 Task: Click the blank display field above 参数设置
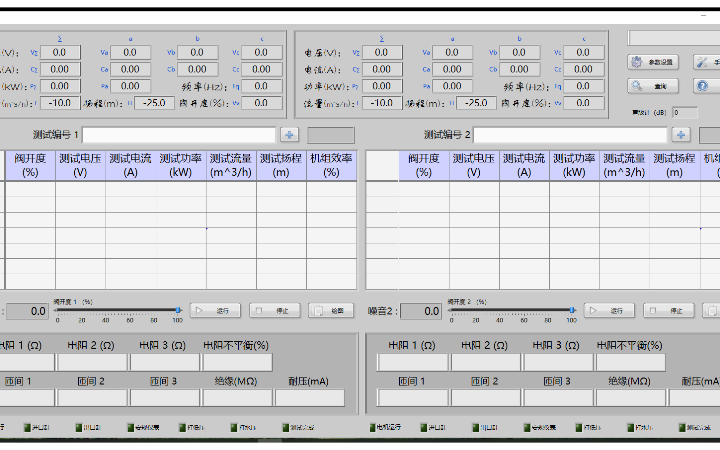674,38
